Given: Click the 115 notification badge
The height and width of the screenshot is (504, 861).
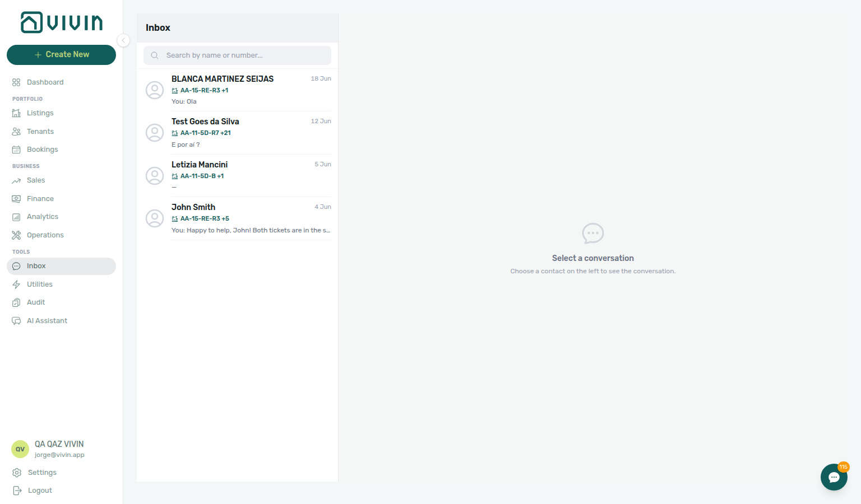Looking at the screenshot, I should click(x=844, y=467).
